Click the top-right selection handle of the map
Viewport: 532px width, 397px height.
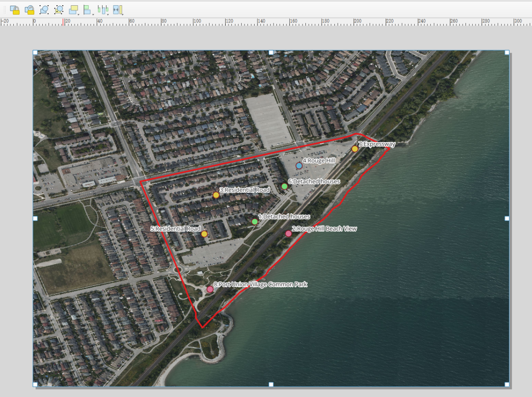click(507, 53)
